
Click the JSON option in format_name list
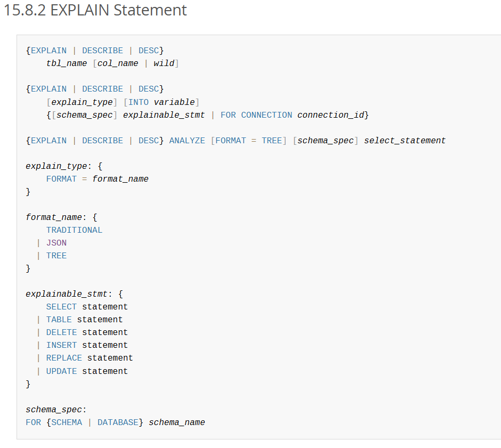pyautogui.click(x=56, y=243)
